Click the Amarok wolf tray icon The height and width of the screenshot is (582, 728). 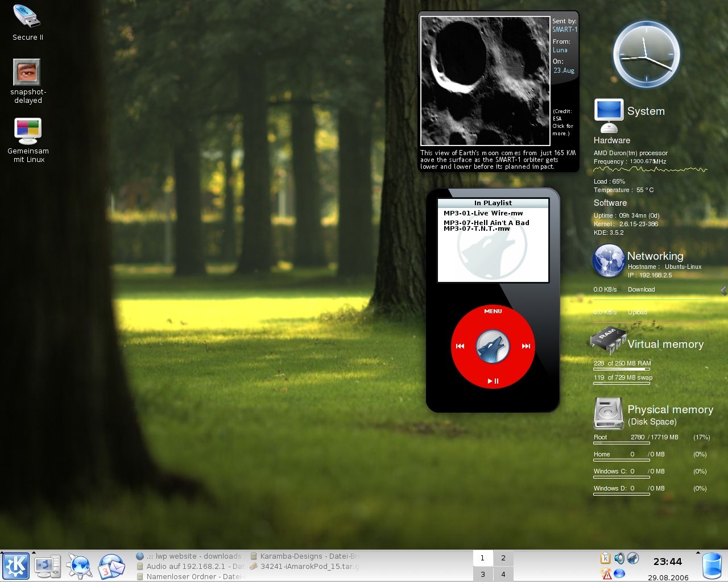(633, 558)
